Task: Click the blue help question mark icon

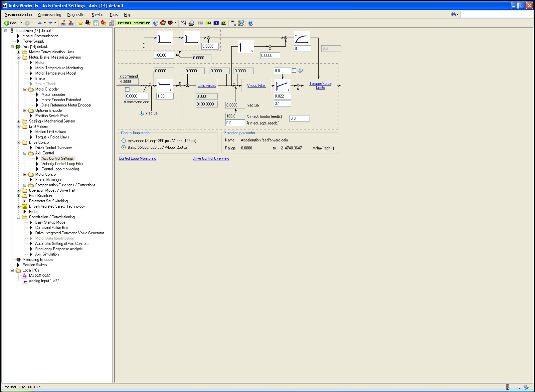Action: click(x=251, y=23)
